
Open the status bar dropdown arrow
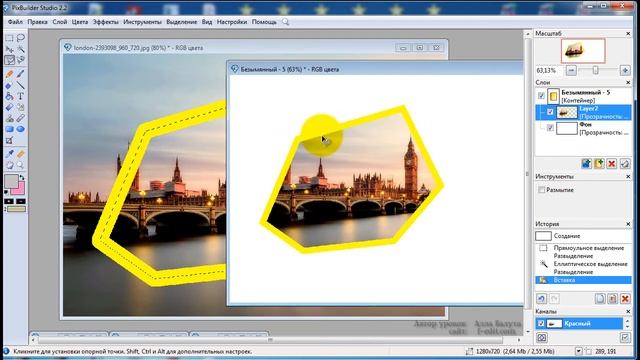[x=578, y=351]
